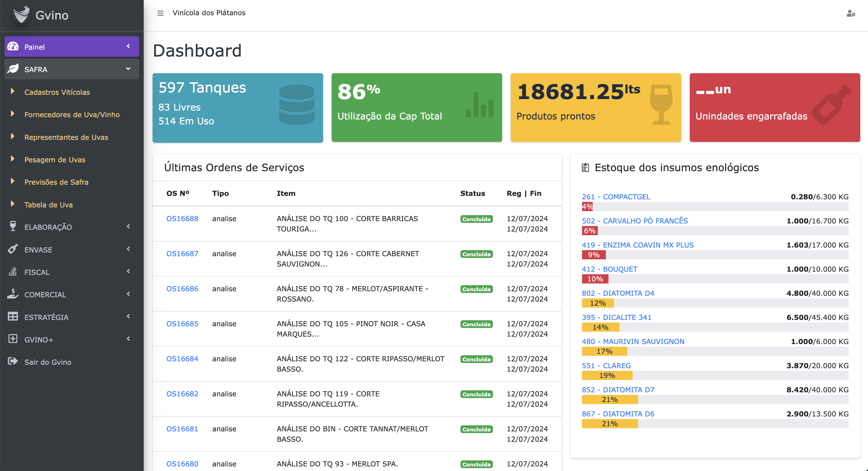Click the GVINO+ plus-square icon

coord(13,339)
